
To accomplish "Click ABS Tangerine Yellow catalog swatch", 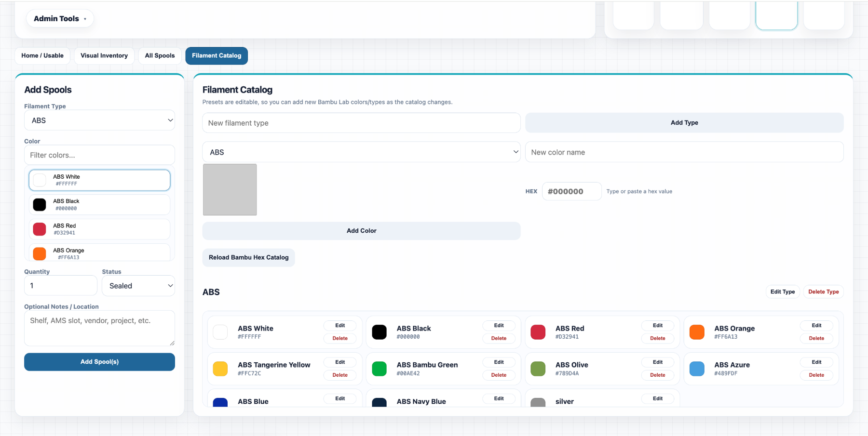I will 220,369.
